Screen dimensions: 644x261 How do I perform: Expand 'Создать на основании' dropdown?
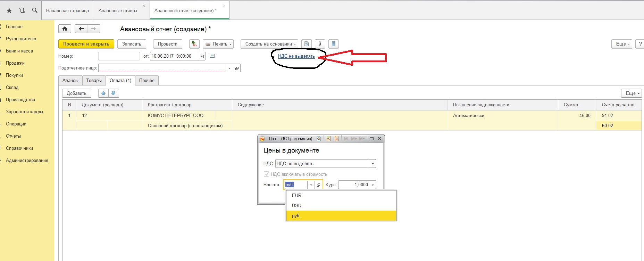(269, 44)
